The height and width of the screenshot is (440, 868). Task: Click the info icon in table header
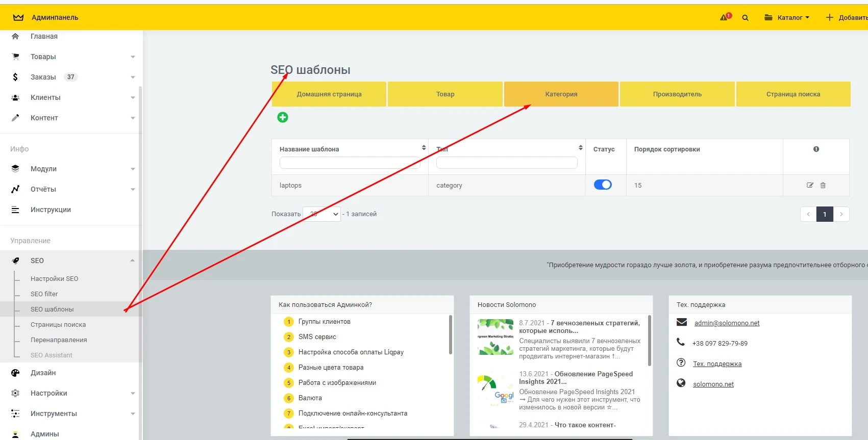[x=816, y=149]
